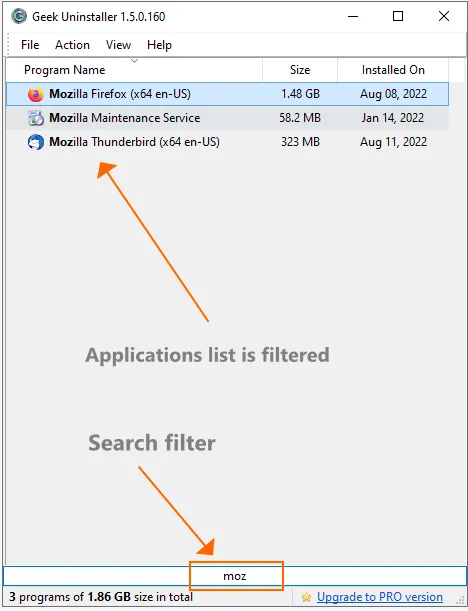Click the star icon beside Upgrade link
This screenshot has height=611, width=468.
[307, 597]
